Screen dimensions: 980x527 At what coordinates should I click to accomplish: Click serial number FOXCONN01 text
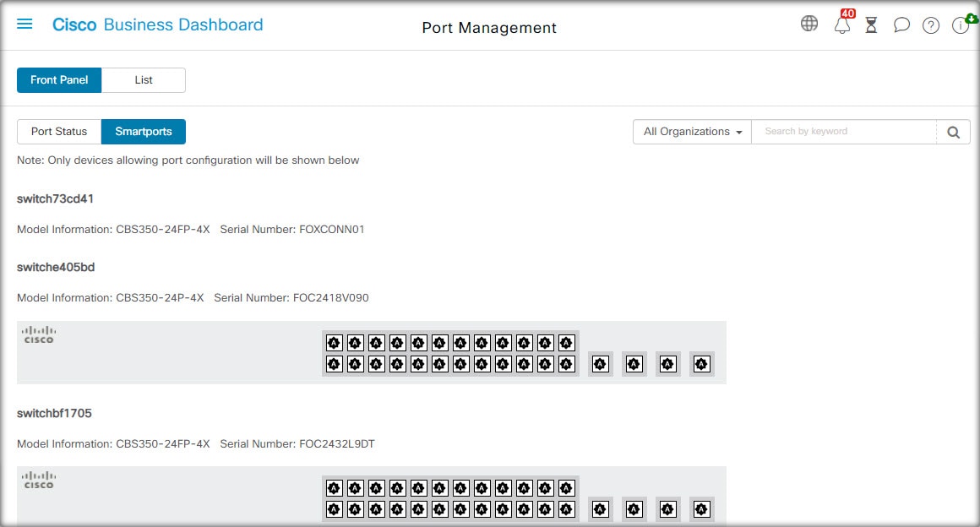[332, 230]
